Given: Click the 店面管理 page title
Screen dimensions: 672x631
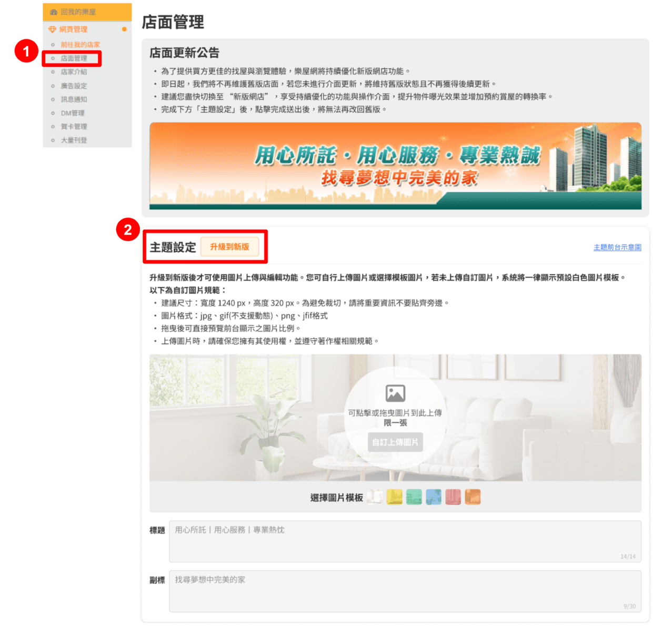Looking at the screenshot, I should pyautogui.click(x=173, y=22).
